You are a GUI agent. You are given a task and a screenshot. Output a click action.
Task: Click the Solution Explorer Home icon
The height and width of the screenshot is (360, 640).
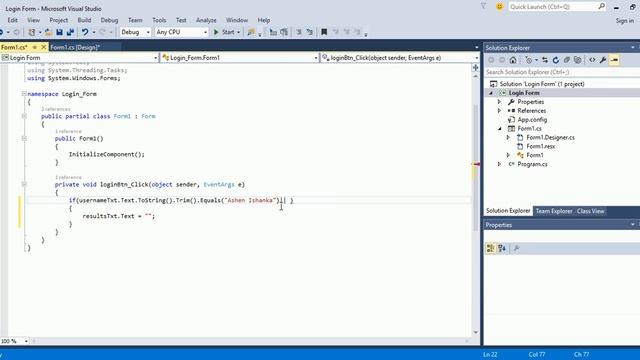513,60
